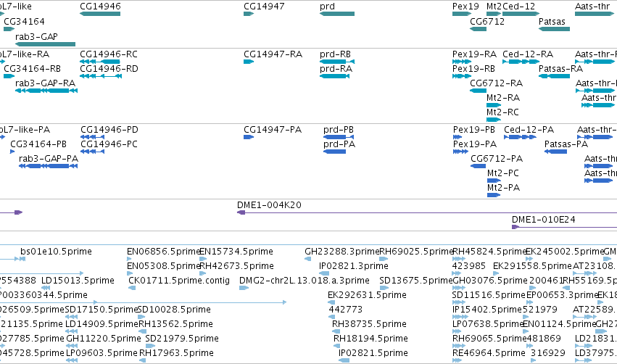Click the Ced-12 gene bar
This screenshot has height=364, width=617.
click(x=521, y=14)
